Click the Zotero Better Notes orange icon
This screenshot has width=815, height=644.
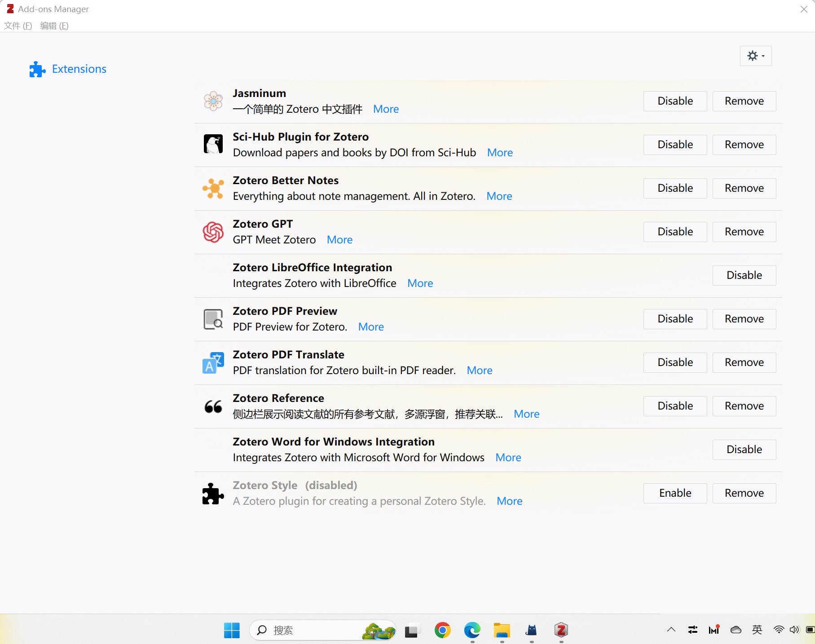[213, 188]
